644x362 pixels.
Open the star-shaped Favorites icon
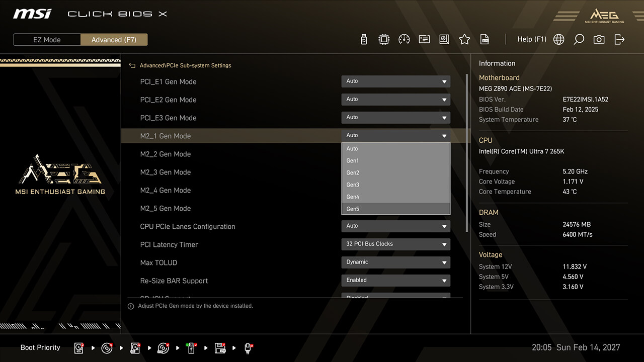click(464, 39)
